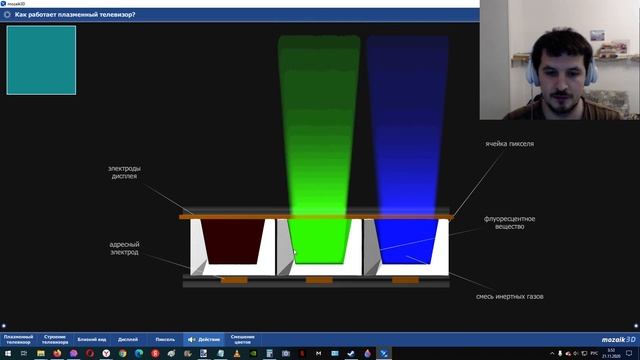
Task: Click the dark red pixel cell
Action: tap(233, 241)
